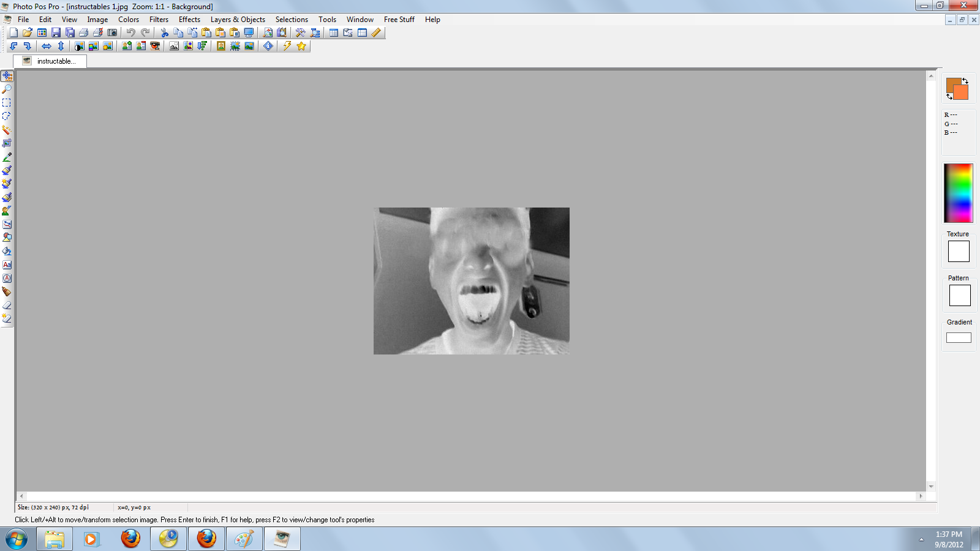Screen dimensions: 980x551
Task: Select the Text tool
Action: tap(7, 264)
